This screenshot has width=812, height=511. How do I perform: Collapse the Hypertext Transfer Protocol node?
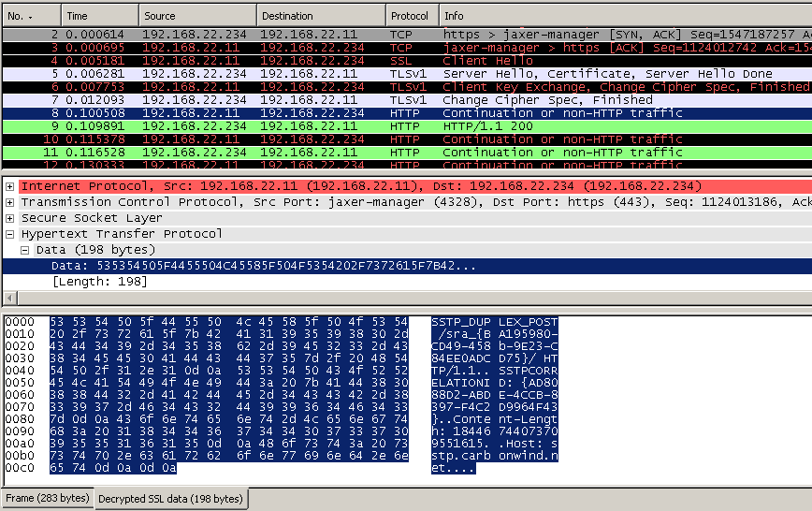pyautogui.click(x=9, y=234)
